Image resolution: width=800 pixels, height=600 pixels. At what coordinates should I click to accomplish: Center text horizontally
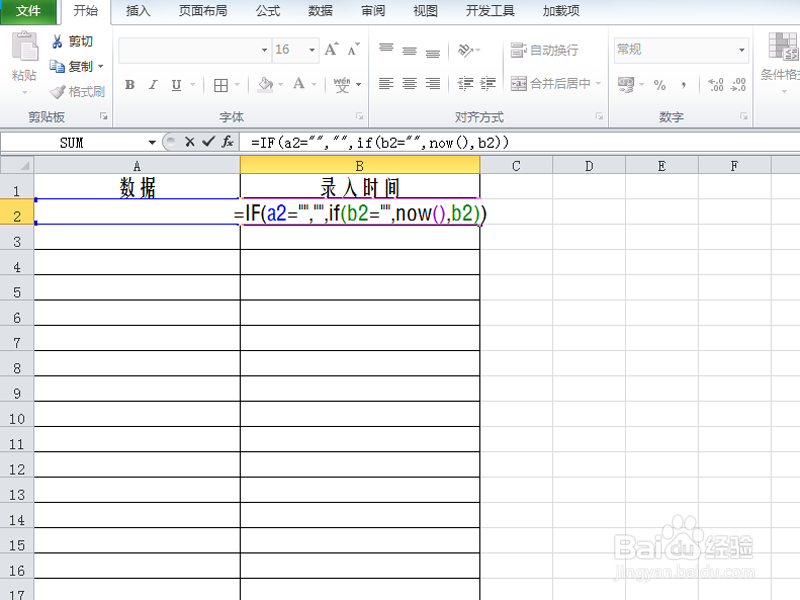pyautogui.click(x=410, y=84)
